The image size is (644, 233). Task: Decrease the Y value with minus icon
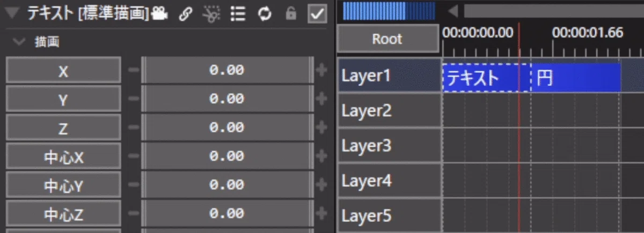[x=134, y=99]
